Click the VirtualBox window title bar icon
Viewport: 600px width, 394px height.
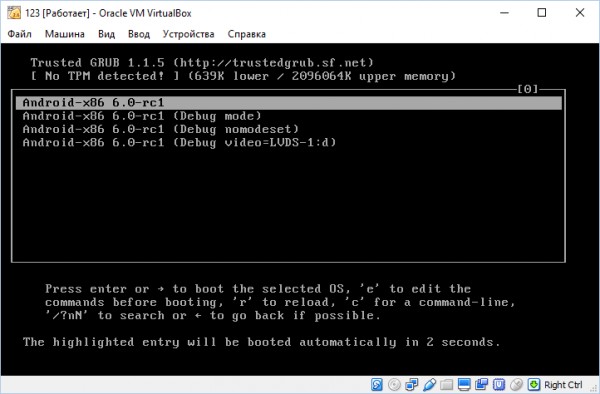point(14,13)
